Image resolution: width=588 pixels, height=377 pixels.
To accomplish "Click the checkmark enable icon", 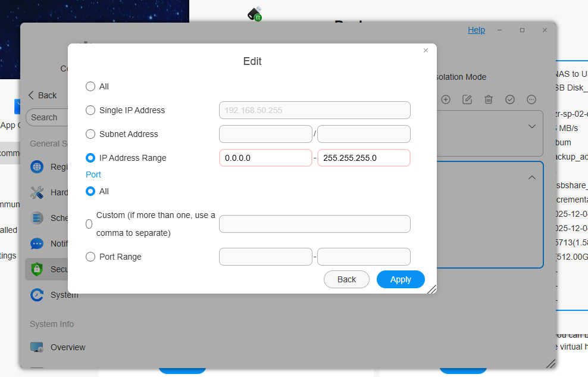I will (x=509, y=99).
